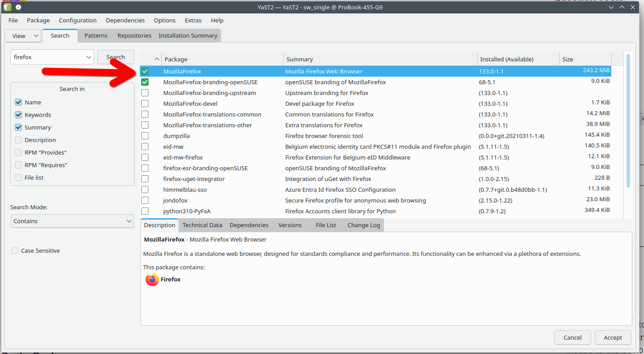
Task: Disable search in Keywords
Action: [x=18, y=115]
